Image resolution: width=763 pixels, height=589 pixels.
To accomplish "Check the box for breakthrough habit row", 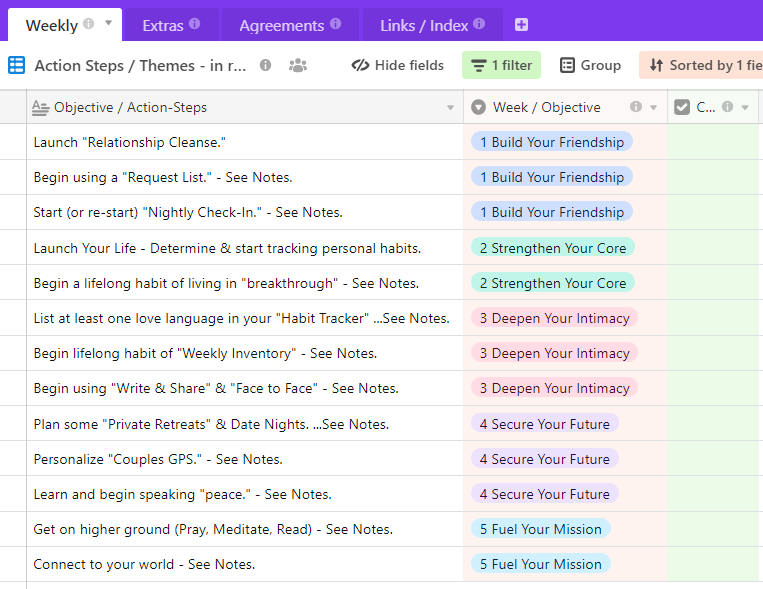I will point(713,283).
